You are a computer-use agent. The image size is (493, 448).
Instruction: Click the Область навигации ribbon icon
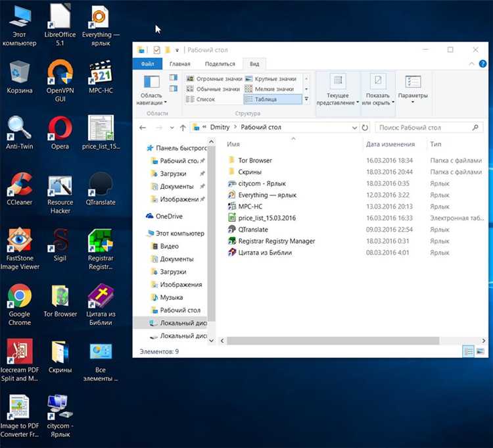coord(152,89)
